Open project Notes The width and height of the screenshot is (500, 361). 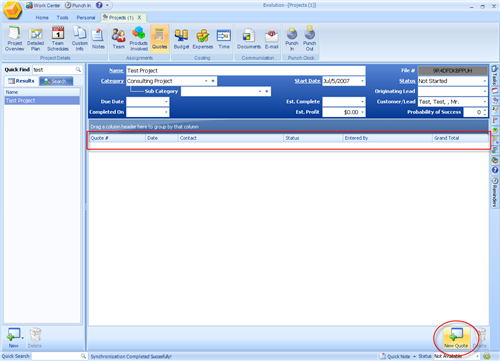pos(98,39)
